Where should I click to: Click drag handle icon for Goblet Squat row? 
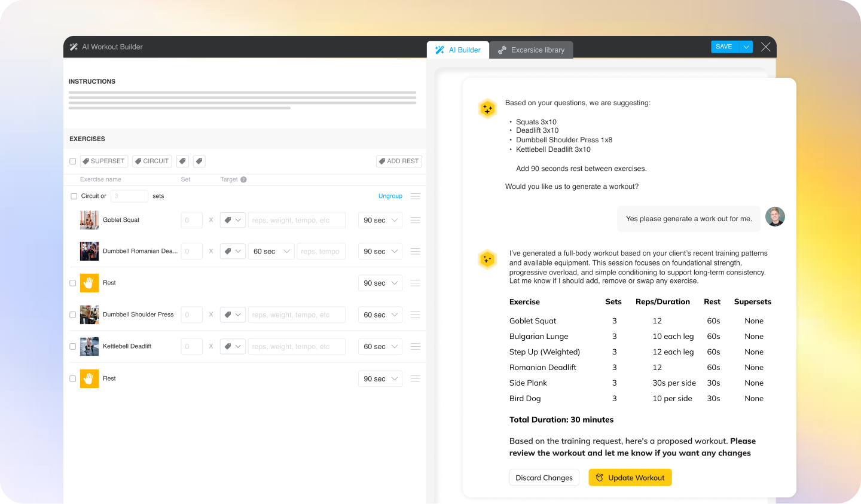click(416, 220)
